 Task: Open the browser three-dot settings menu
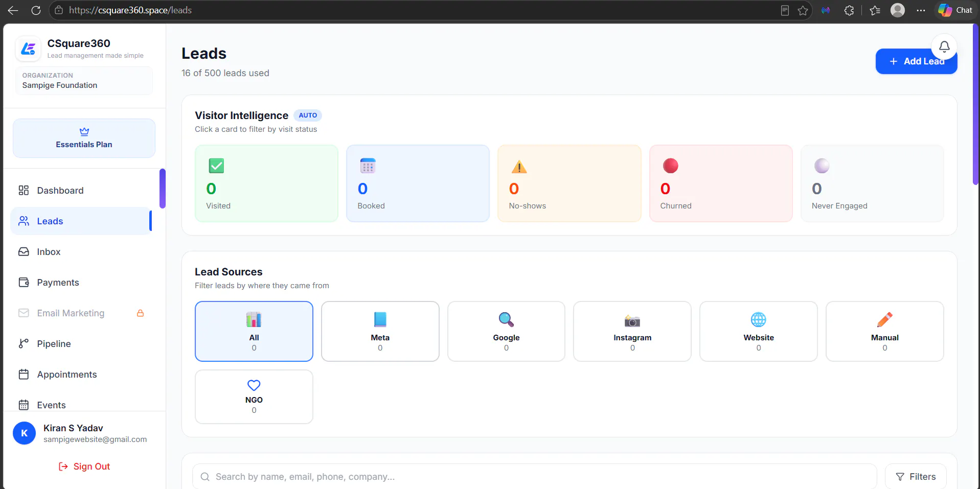tap(921, 10)
